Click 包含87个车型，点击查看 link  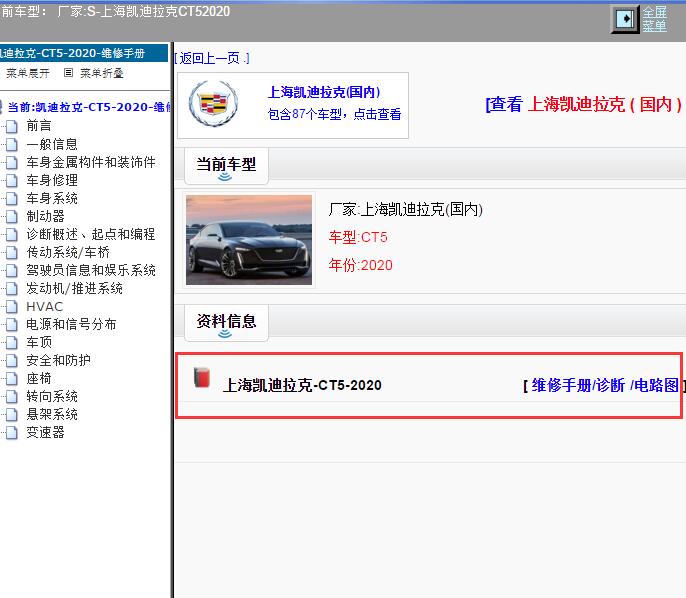pyautogui.click(x=334, y=115)
